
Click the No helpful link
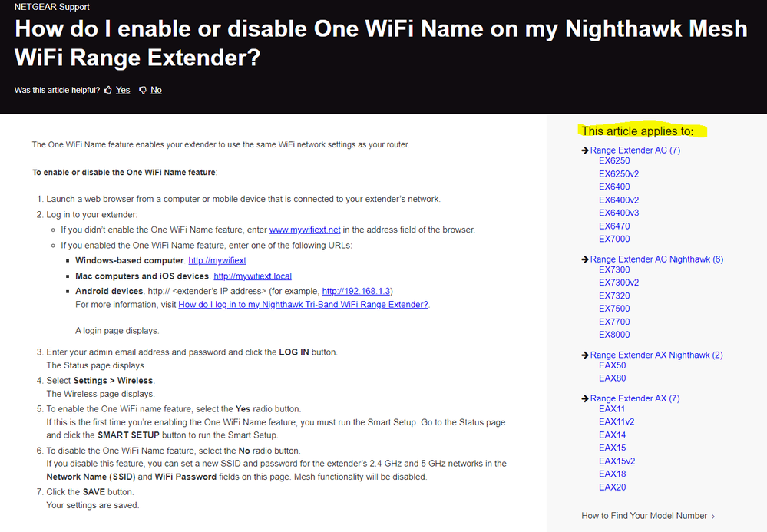click(x=156, y=90)
